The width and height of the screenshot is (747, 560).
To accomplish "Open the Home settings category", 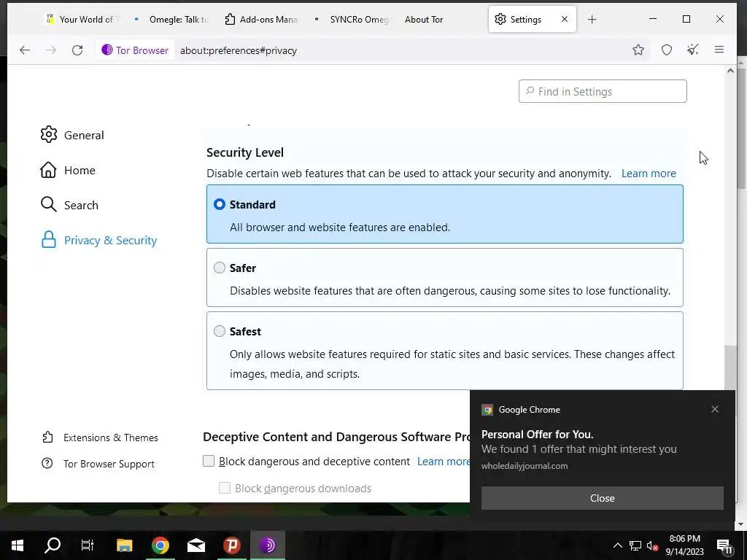I will [x=68, y=170].
